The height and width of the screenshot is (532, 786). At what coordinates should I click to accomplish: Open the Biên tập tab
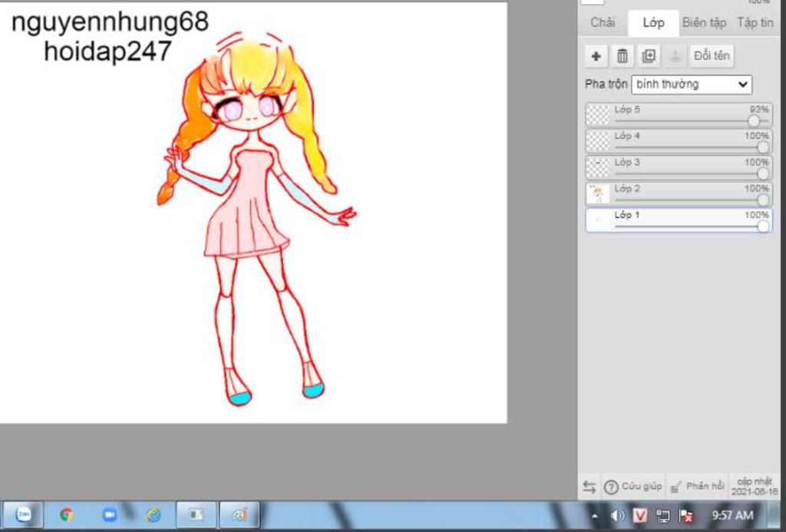point(705,22)
